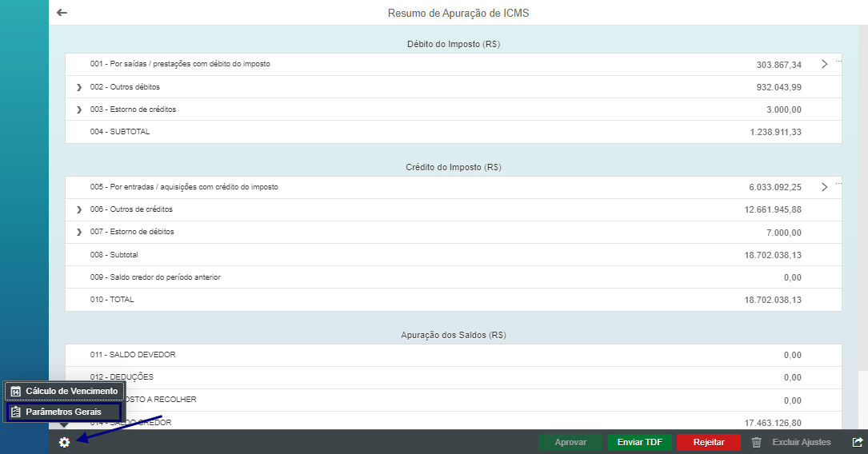Image resolution: width=868 pixels, height=454 pixels.
Task: Click row 001 - Por saídas / prestações label
Action: 180,64
